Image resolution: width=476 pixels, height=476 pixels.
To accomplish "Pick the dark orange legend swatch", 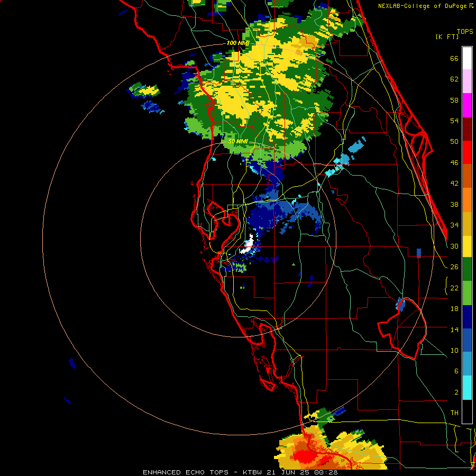I will [467, 176].
